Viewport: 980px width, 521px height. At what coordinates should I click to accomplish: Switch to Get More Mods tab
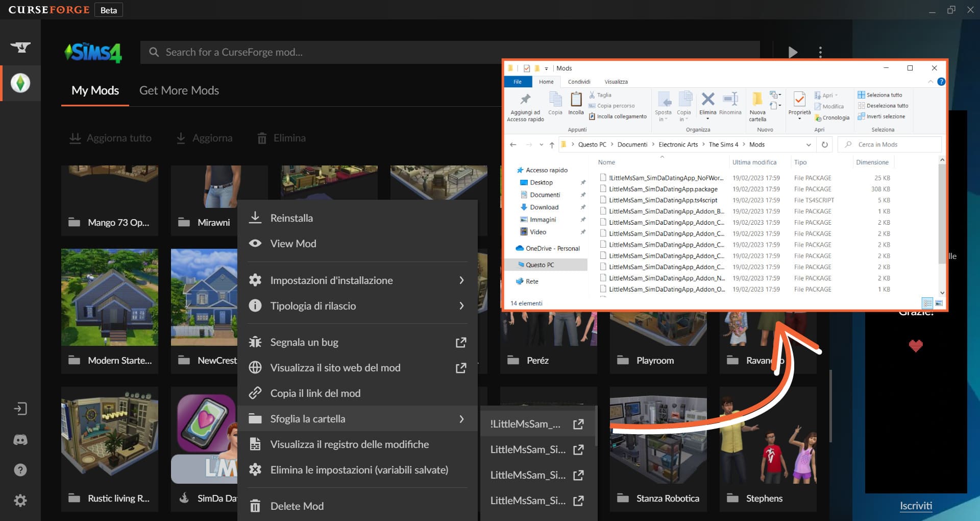point(179,90)
